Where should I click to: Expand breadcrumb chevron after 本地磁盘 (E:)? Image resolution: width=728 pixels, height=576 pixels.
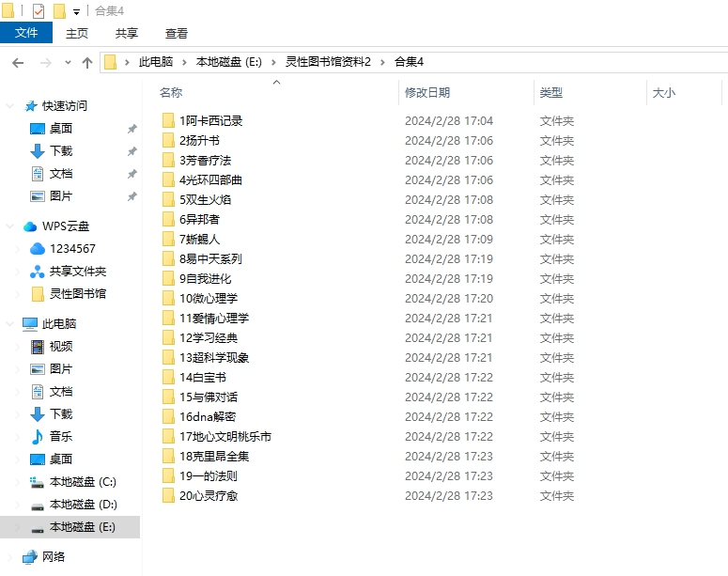click(x=273, y=62)
